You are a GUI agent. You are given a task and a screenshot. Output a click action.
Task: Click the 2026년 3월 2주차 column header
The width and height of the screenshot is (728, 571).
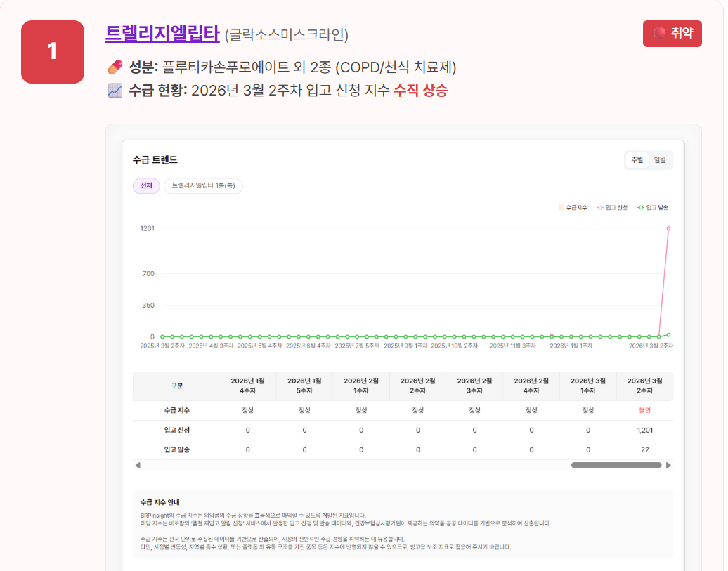(644, 386)
